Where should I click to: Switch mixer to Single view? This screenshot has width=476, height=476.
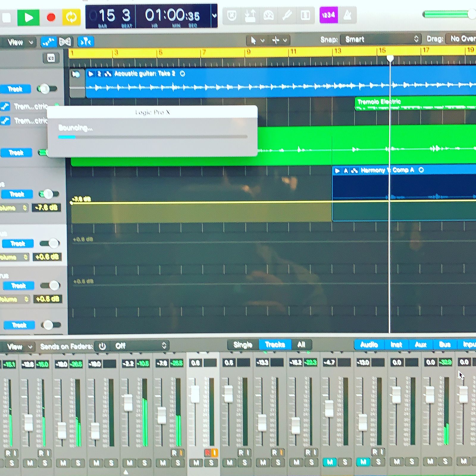[x=243, y=345]
